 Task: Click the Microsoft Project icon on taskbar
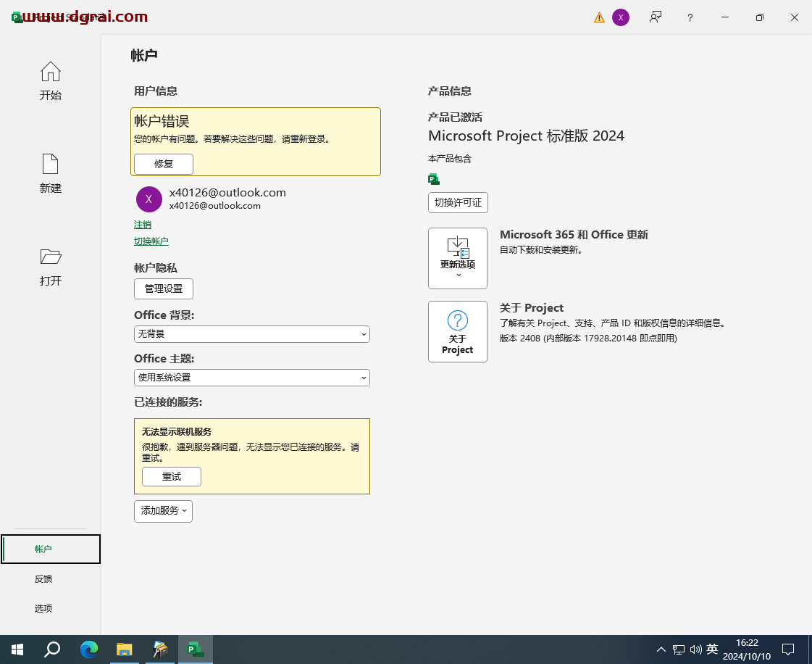[194, 649]
